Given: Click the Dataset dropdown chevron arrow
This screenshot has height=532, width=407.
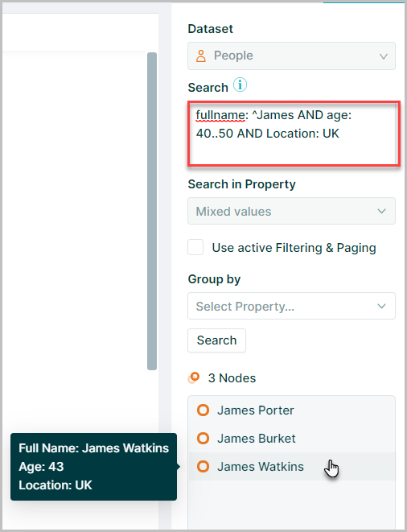Looking at the screenshot, I should pyautogui.click(x=384, y=56).
